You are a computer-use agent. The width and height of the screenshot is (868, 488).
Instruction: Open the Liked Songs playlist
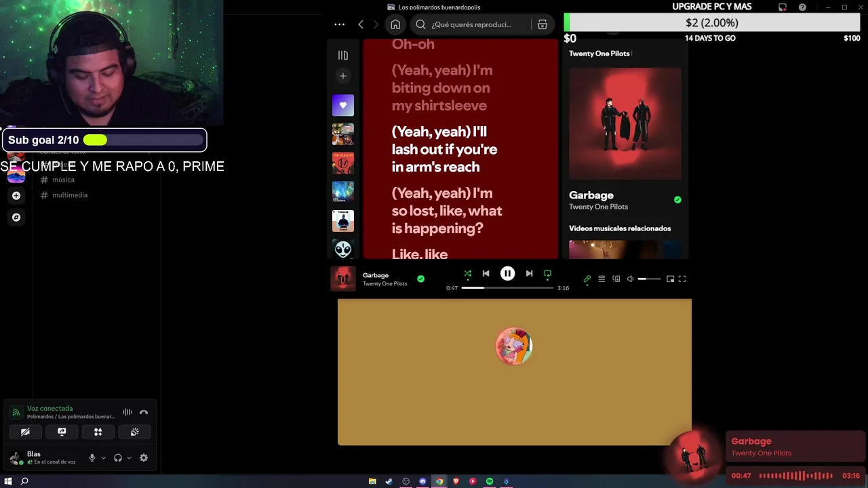point(343,105)
